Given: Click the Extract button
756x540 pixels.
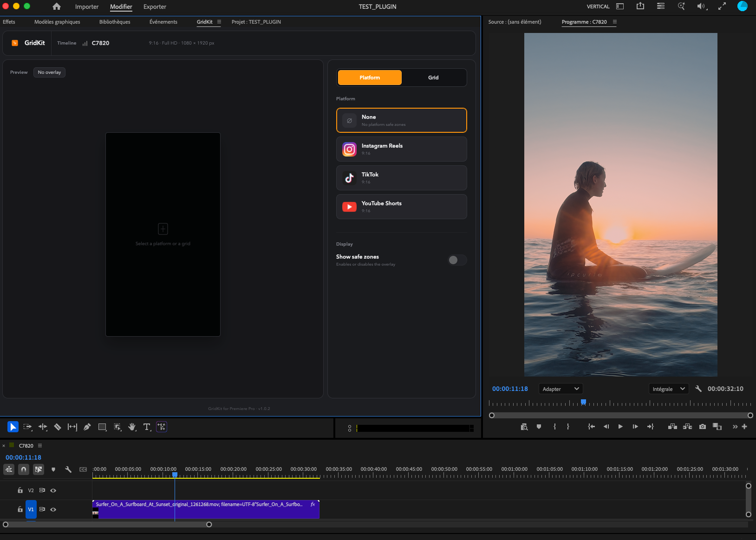Looking at the screenshot, I should coord(688,427).
